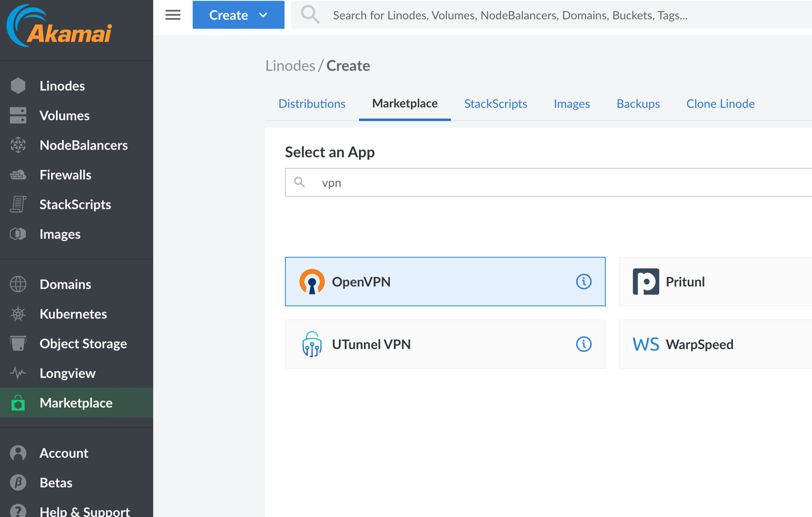Image resolution: width=812 pixels, height=517 pixels.
Task: Select the Marketplace tab
Action: (x=405, y=104)
